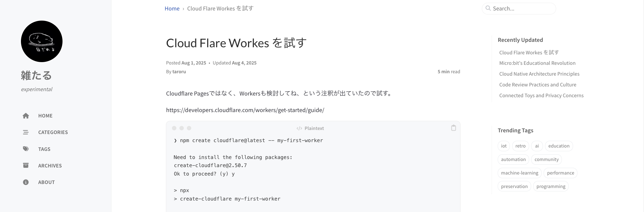The image size is (644, 212).
Task: Open Micro:bit's Educational Revolution post
Action: coord(537,63)
